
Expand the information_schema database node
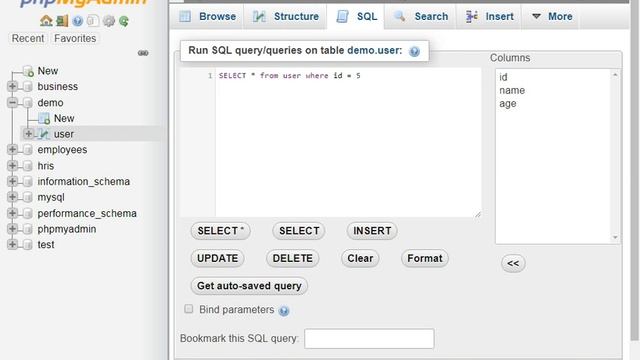[x=12, y=181]
